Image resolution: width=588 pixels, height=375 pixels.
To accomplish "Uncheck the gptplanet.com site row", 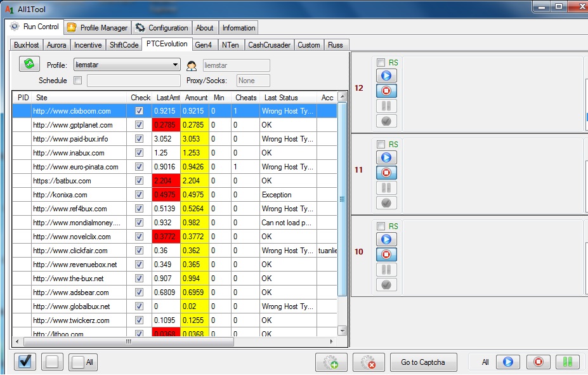I will click(139, 125).
